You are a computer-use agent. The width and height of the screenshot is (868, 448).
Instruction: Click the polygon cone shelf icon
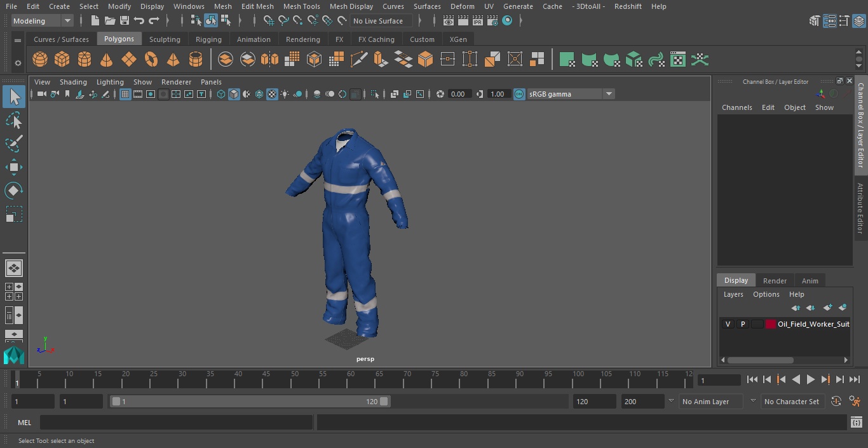pyautogui.click(x=107, y=60)
